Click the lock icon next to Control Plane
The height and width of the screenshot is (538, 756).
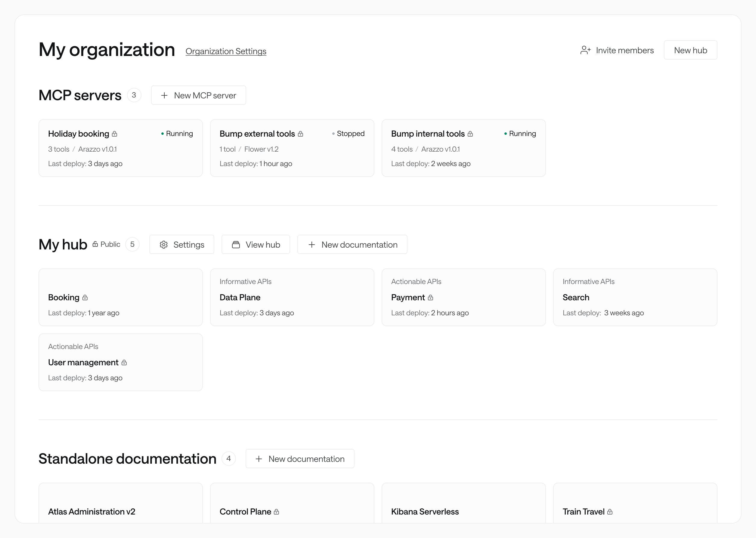click(x=277, y=512)
